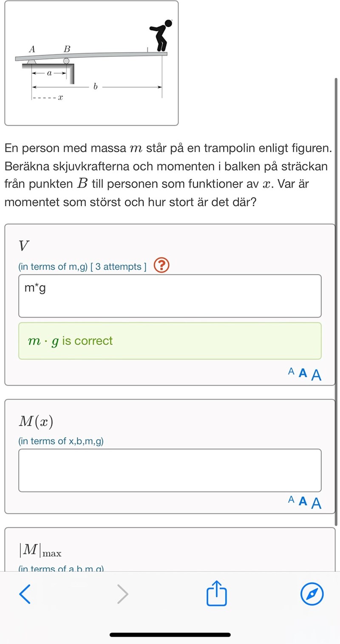Viewport: 340px width, 644px height.
Task: Click the page scrollbar on right edge
Action: click(336, 298)
